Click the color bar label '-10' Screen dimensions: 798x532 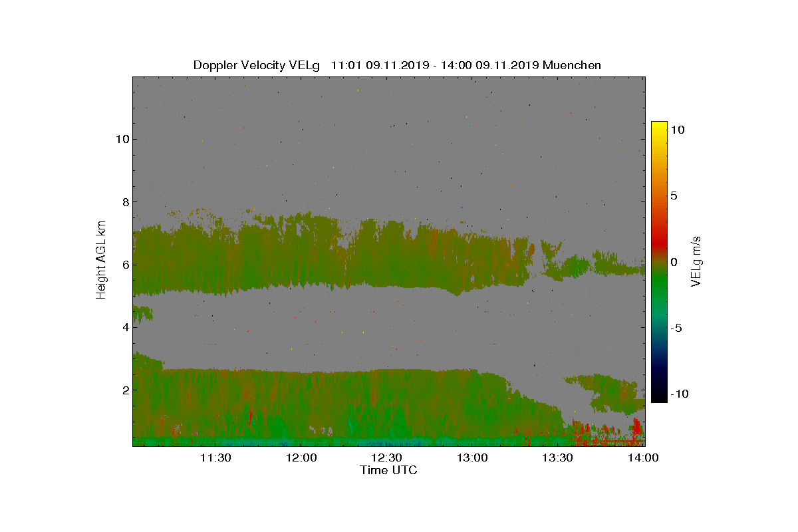pos(678,394)
